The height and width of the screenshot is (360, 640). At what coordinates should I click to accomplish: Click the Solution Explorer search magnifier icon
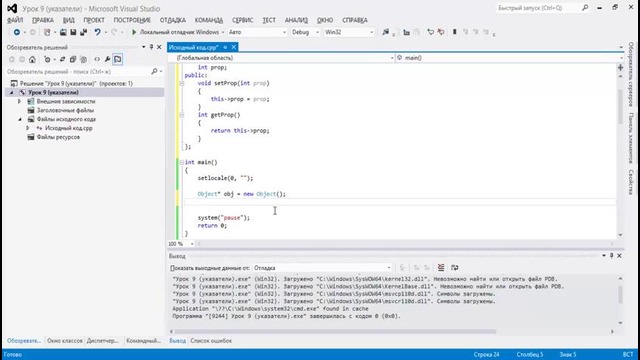click(x=154, y=72)
